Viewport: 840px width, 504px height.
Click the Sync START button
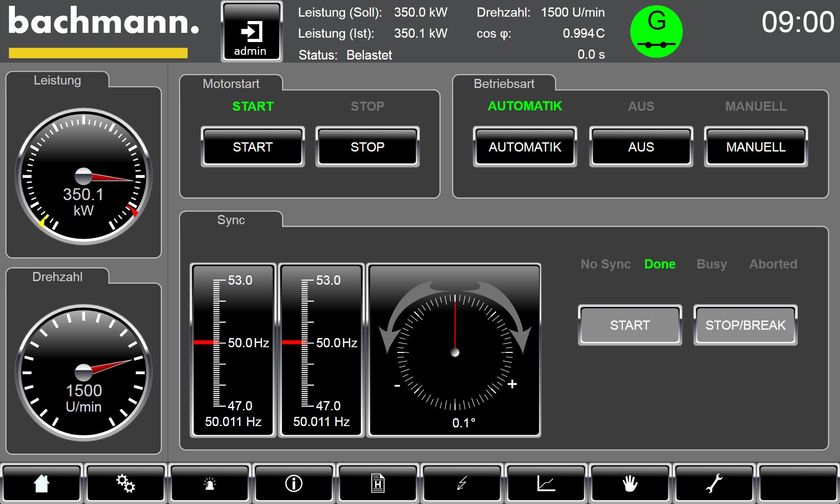tap(630, 325)
